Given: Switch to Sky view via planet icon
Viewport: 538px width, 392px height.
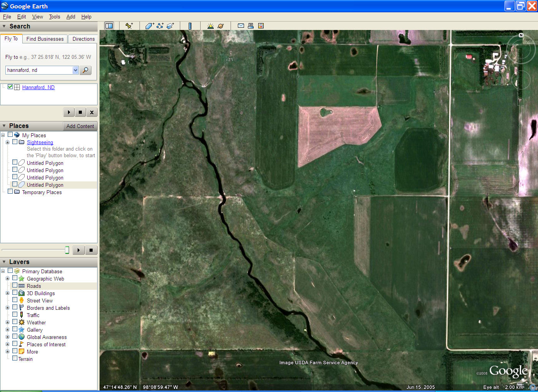Looking at the screenshot, I should click(221, 26).
